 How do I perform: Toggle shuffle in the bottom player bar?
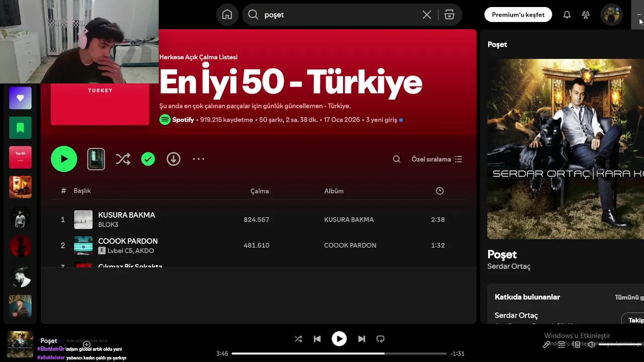click(298, 339)
